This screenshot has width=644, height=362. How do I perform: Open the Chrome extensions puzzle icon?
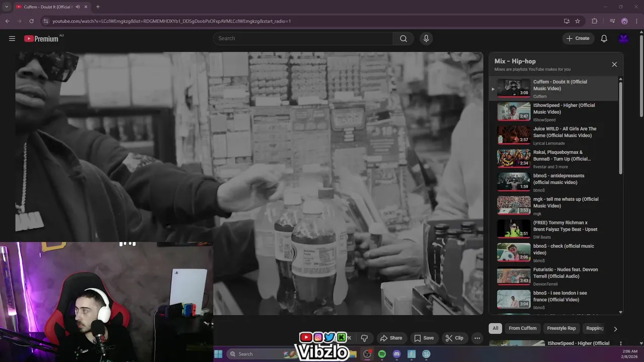pos(595,21)
